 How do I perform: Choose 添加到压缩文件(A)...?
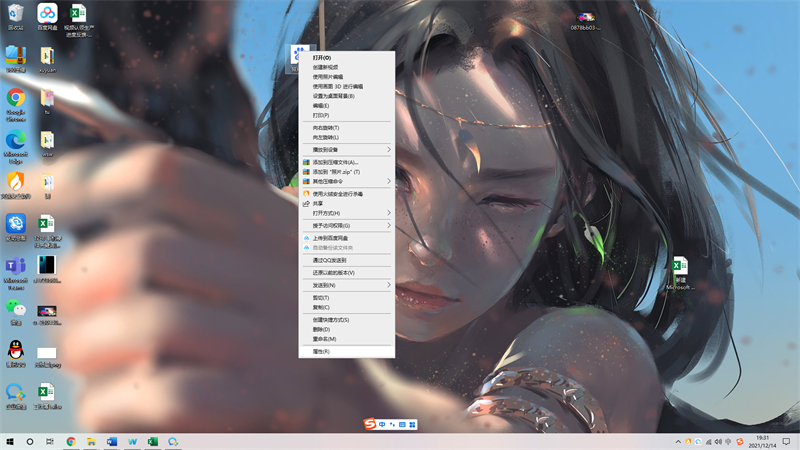pos(346,162)
